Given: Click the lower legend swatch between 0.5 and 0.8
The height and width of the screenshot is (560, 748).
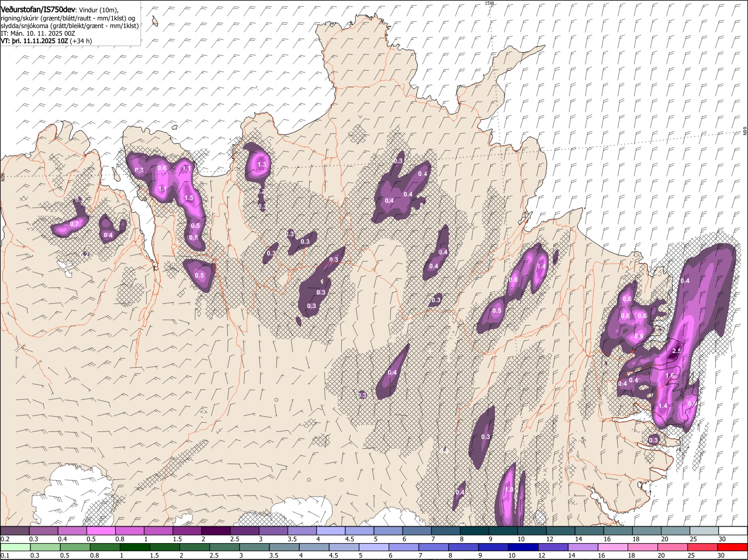Looking at the screenshot, I should coord(75,548).
